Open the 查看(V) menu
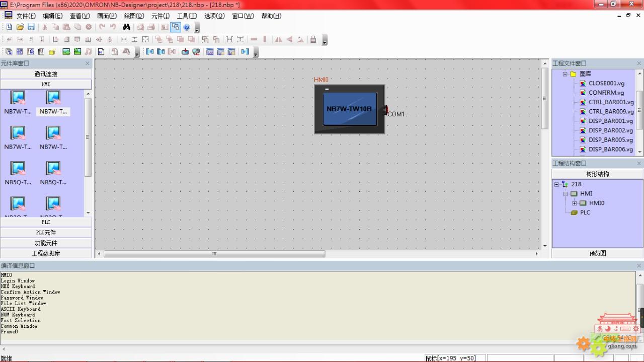Image resolution: width=644 pixels, height=362 pixels. (79, 16)
